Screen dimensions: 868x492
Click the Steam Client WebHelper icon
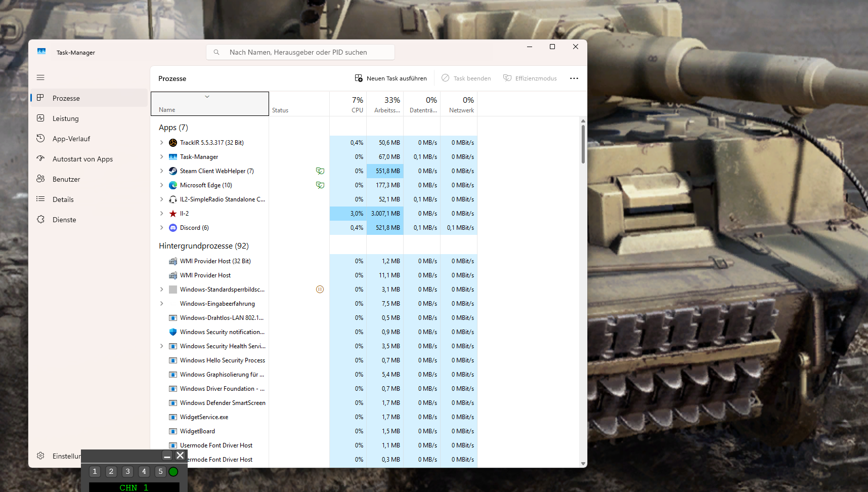tap(173, 171)
